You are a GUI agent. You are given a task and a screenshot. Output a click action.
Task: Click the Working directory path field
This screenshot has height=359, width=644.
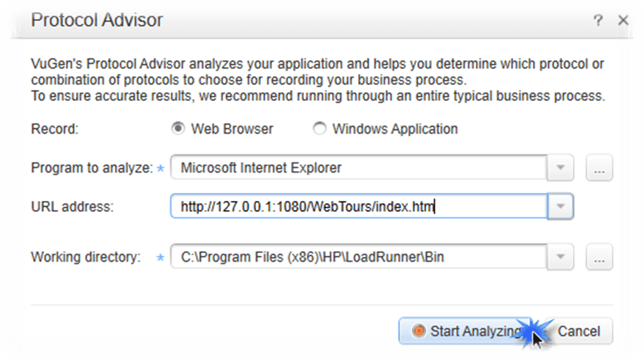coord(359,257)
